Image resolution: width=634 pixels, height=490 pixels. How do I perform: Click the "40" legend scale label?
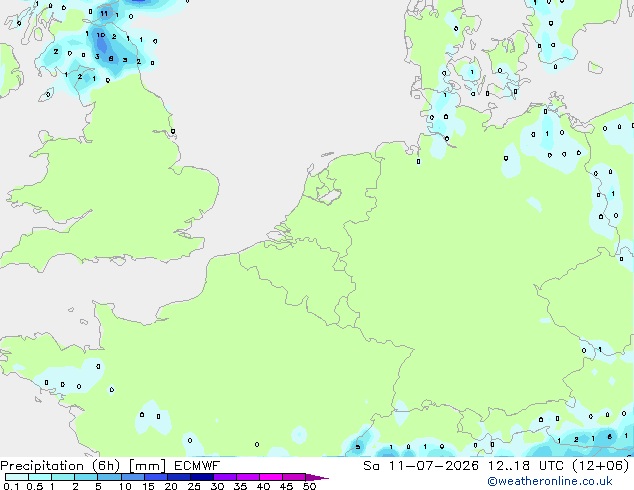(263, 486)
